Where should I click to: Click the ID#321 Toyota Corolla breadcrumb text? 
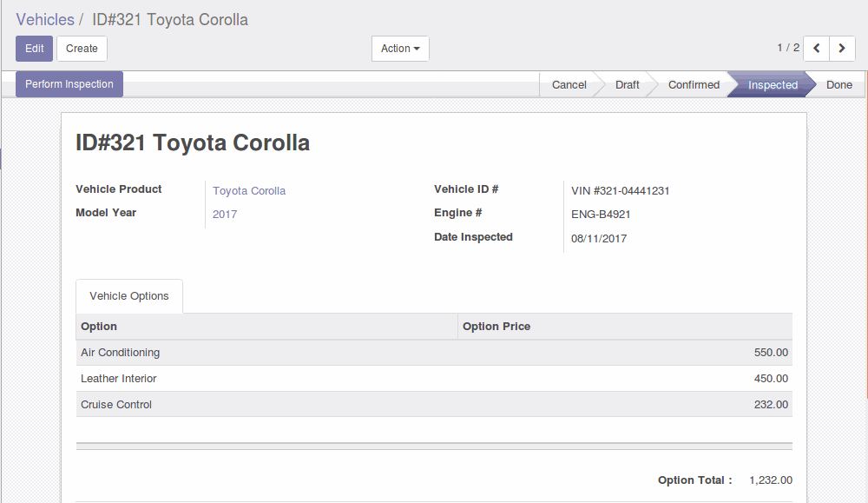tap(170, 19)
